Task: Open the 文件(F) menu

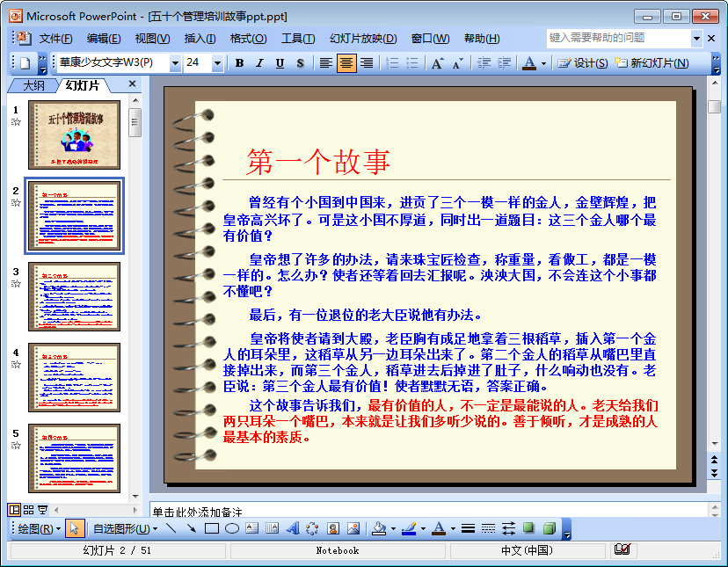Action: tap(55, 39)
